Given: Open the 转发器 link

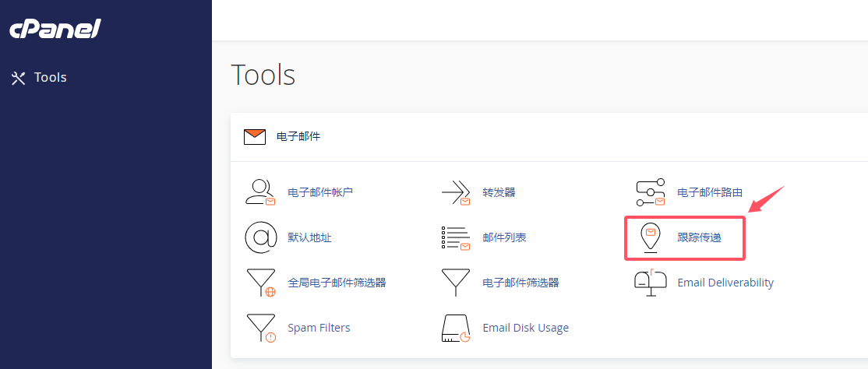Looking at the screenshot, I should click(x=499, y=192).
